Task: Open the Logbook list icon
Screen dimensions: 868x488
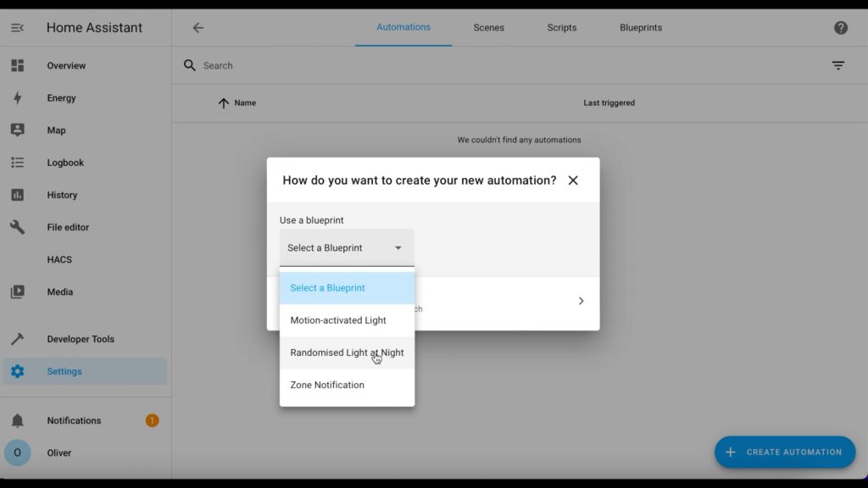Action: point(17,162)
